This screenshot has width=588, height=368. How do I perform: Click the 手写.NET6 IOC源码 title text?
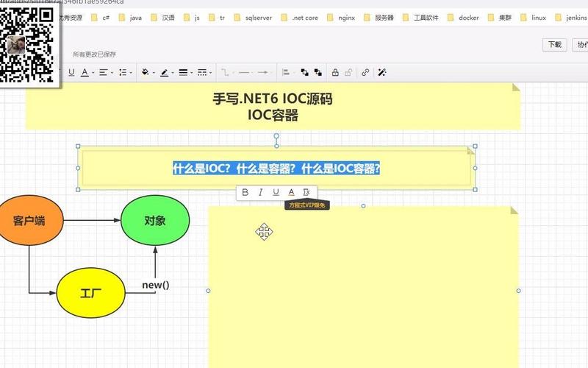(x=273, y=99)
